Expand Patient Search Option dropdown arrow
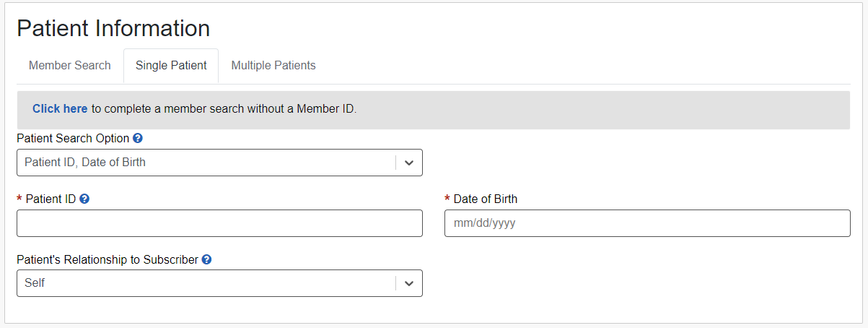This screenshot has width=868, height=328. pos(409,163)
